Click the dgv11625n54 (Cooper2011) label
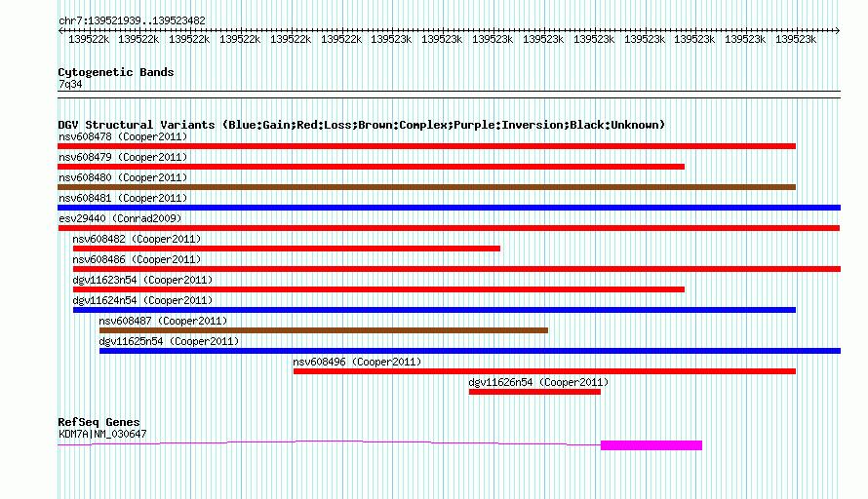This screenshot has width=868, height=499. (169, 341)
